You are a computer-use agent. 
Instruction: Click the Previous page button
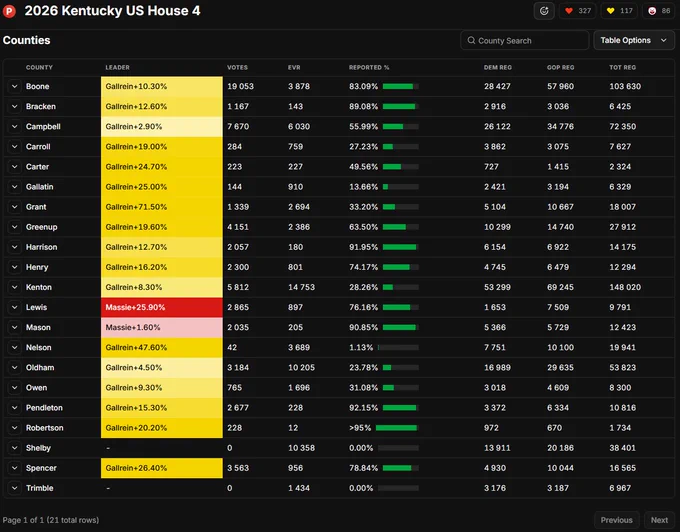(x=616, y=520)
